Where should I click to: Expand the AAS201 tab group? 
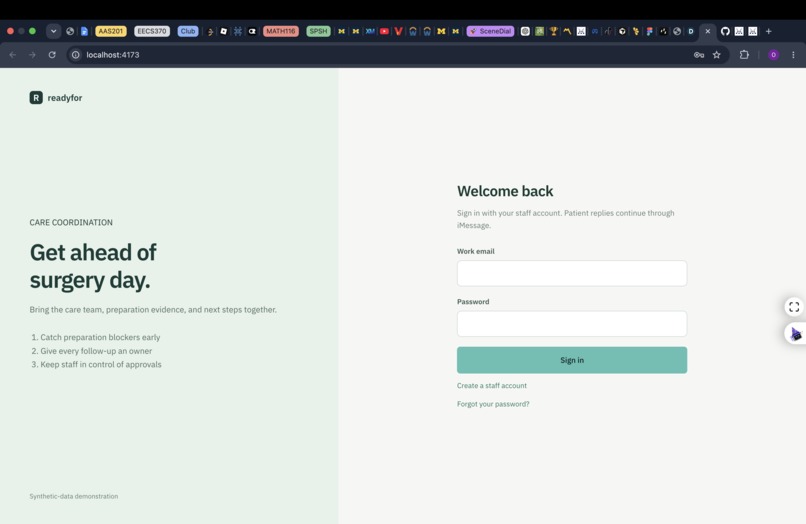111,31
